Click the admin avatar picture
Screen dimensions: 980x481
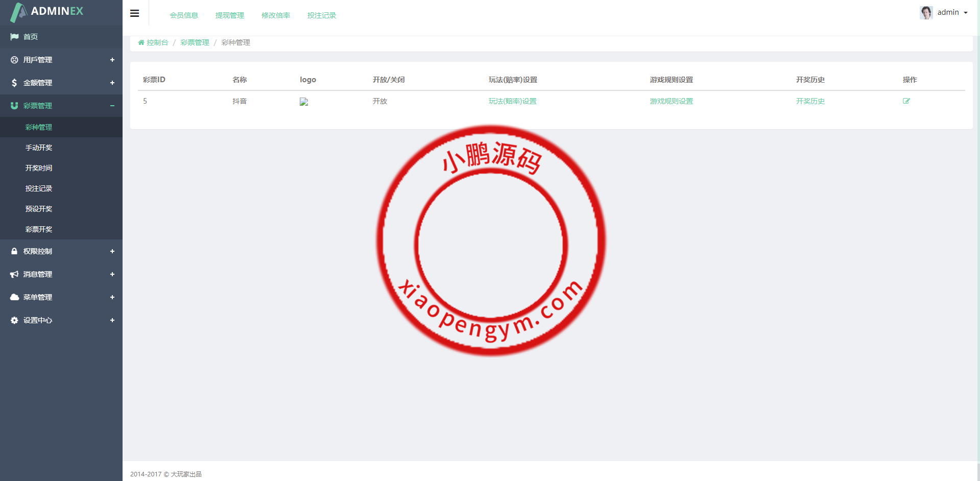coord(926,12)
